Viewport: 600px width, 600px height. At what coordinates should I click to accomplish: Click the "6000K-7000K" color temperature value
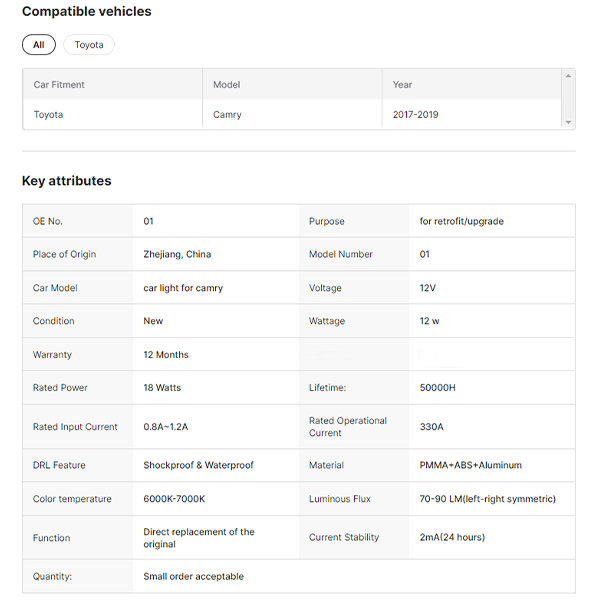[x=174, y=499]
